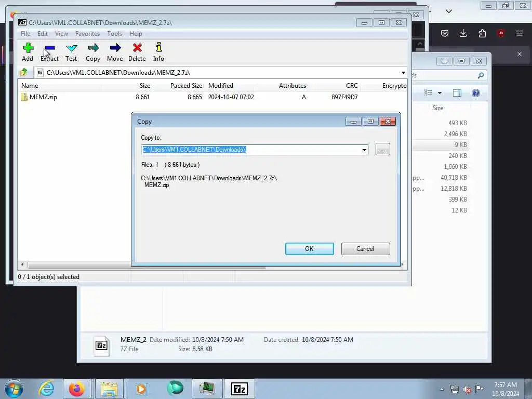Click the Add toolbar icon in 7-Zip
The width and height of the screenshot is (532, 399).
28,52
